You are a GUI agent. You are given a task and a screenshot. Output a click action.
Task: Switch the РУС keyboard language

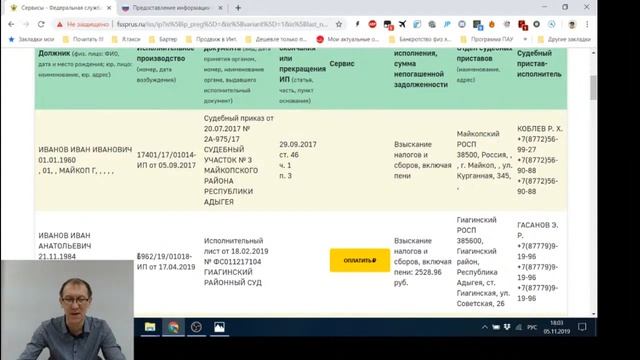pos(532,327)
